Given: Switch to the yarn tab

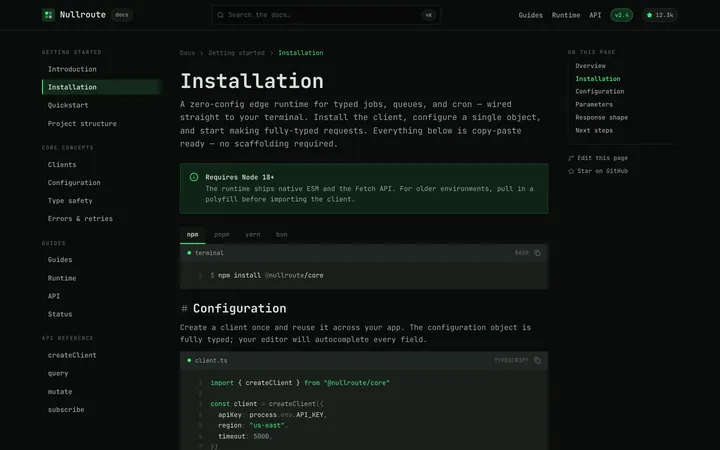Looking at the screenshot, I should tap(253, 235).
